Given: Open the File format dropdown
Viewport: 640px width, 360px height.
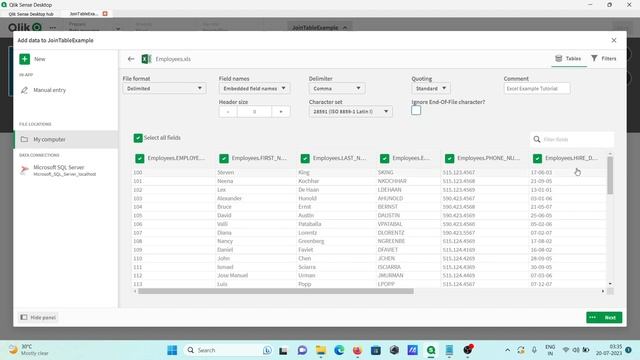Looking at the screenshot, I should 164,88.
